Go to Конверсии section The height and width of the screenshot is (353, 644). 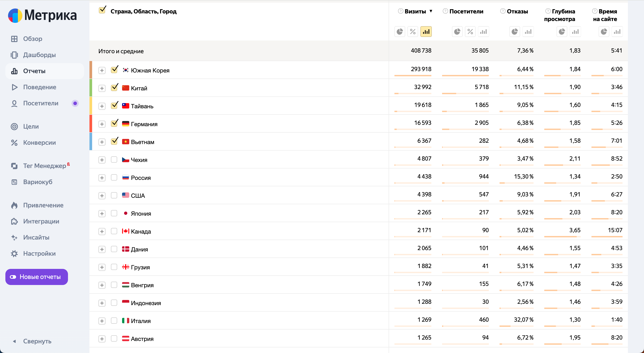[39, 142]
